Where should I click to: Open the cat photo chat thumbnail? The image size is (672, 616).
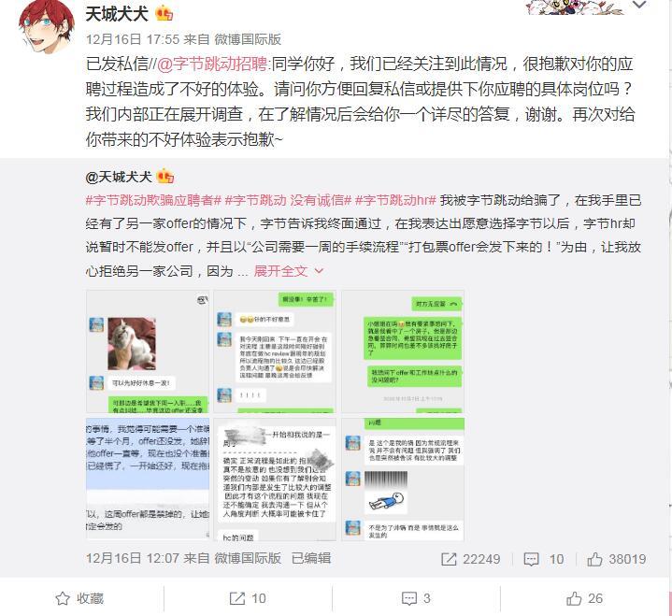tap(148, 351)
